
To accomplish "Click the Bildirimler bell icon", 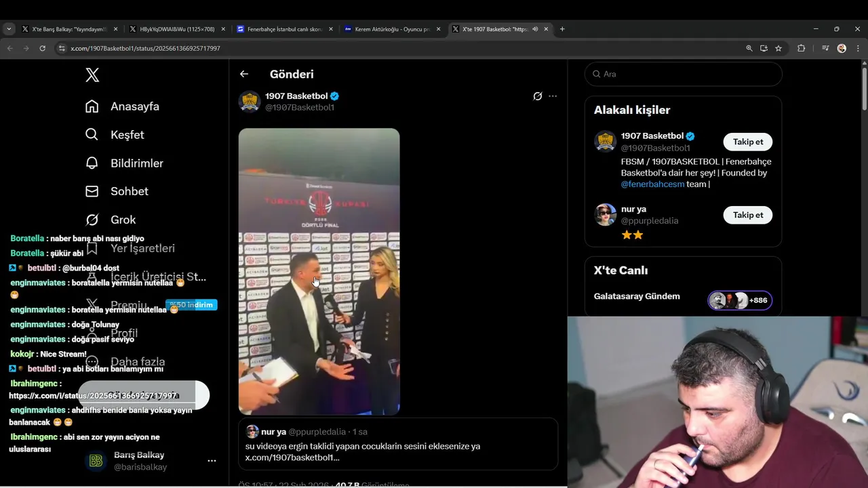I will [92, 163].
